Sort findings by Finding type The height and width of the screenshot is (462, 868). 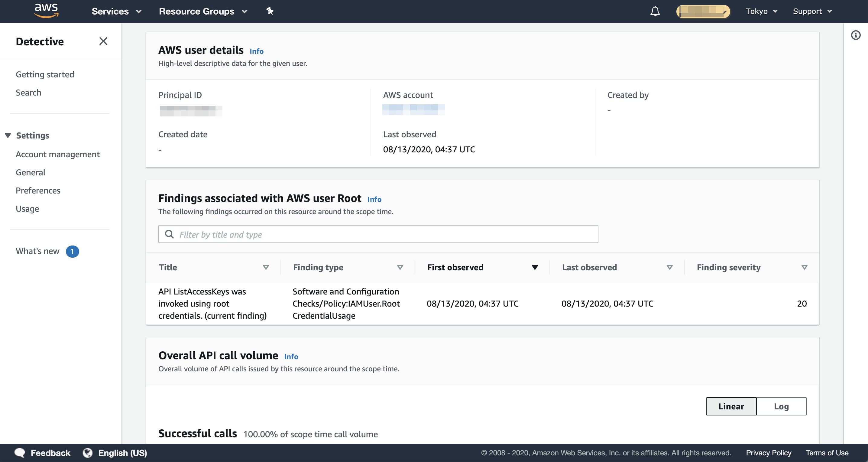400,268
